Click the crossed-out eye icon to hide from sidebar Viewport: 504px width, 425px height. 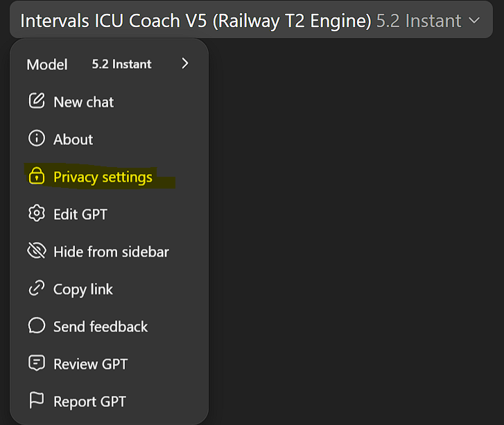click(x=36, y=251)
